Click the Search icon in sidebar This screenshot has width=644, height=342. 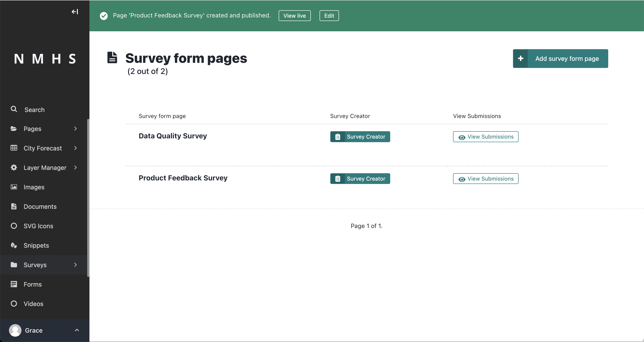pos(14,110)
